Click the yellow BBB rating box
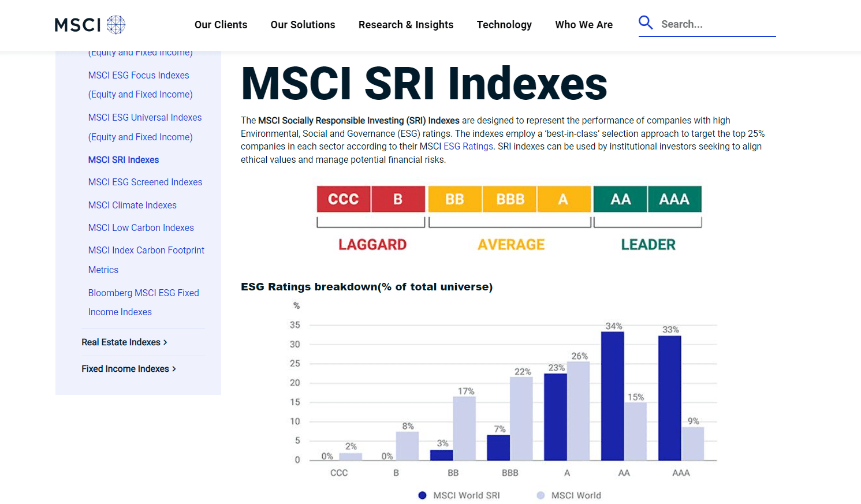This screenshot has width=861, height=504. 510,199
